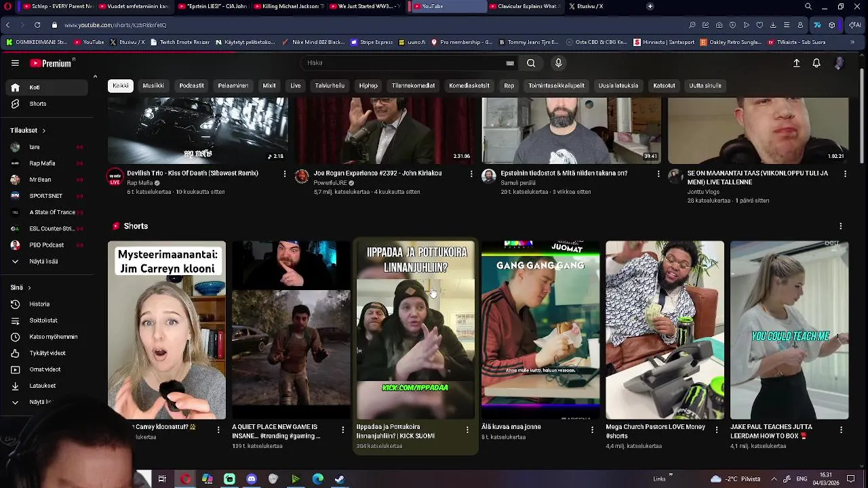Click browser reload button
This screenshot has width=868, height=488.
point(37,25)
